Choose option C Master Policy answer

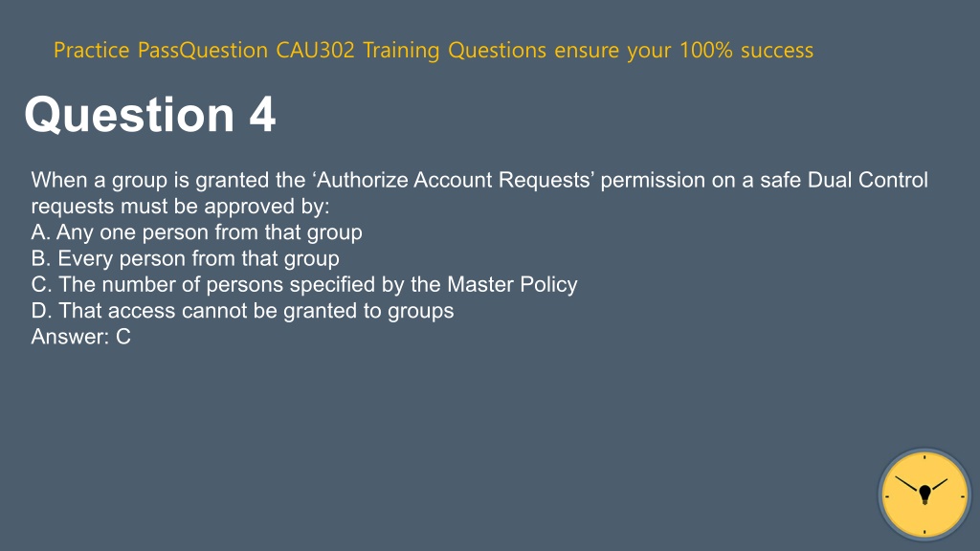pos(304,285)
